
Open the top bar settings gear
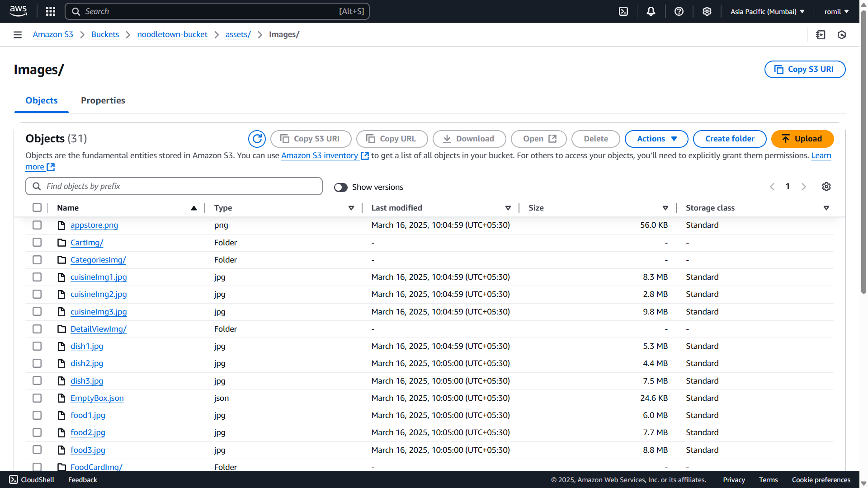point(707,11)
